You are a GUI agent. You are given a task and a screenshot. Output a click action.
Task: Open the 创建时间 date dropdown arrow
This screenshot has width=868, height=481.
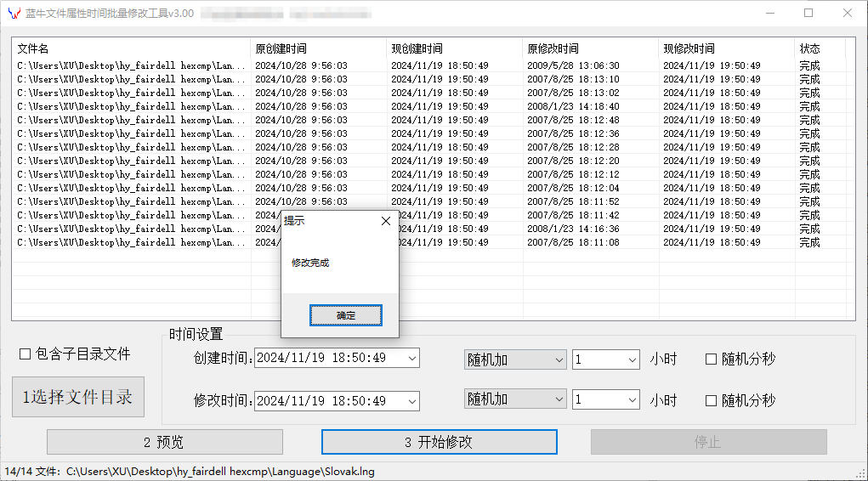point(411,358)
